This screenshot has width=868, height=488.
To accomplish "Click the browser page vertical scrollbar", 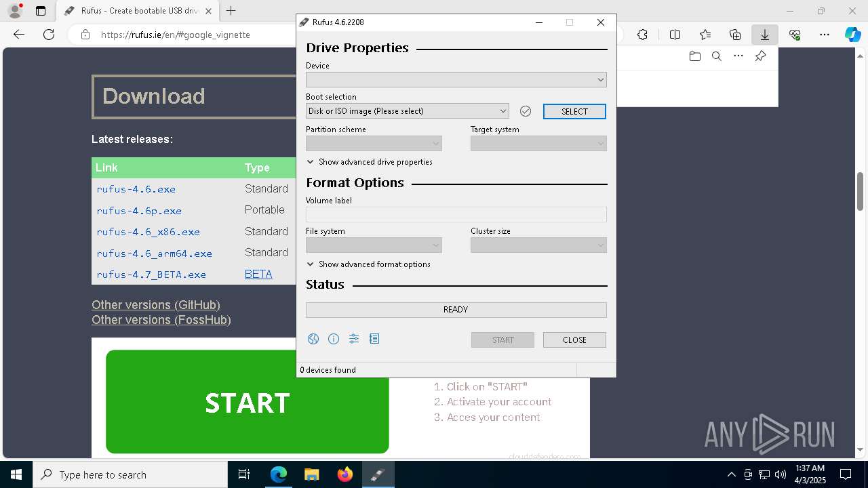I will (861, 192).
